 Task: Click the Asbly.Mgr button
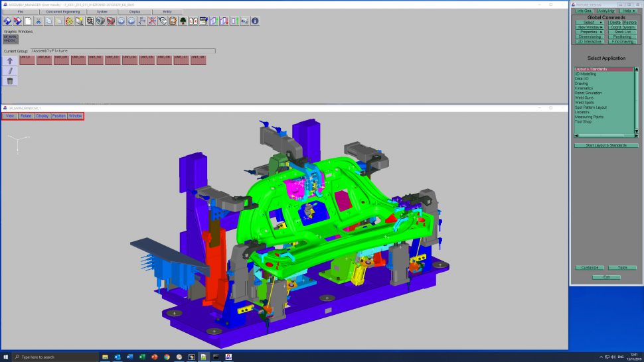point(606,11)
